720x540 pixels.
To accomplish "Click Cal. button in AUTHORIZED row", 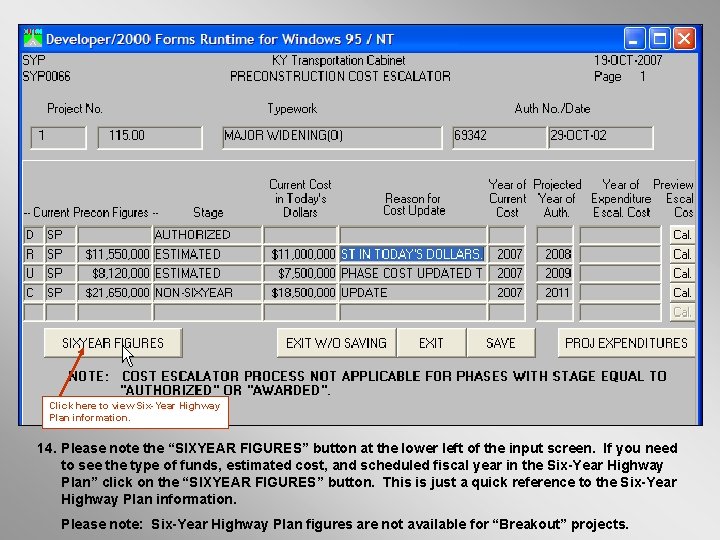I will pyautogui.click(x=682, y=235).
